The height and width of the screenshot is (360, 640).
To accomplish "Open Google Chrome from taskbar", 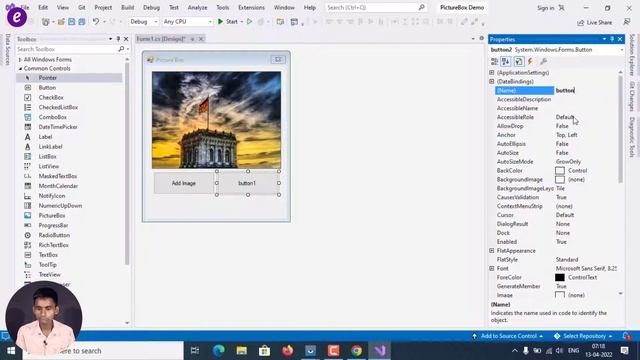I will 356,351.
